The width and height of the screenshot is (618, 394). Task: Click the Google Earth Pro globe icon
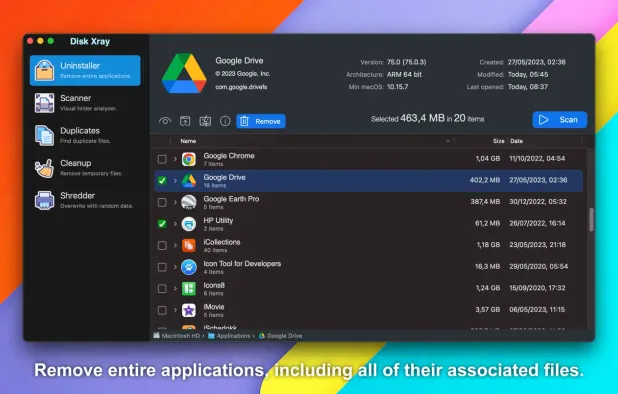pyautogui.click(x=189, y=202)
